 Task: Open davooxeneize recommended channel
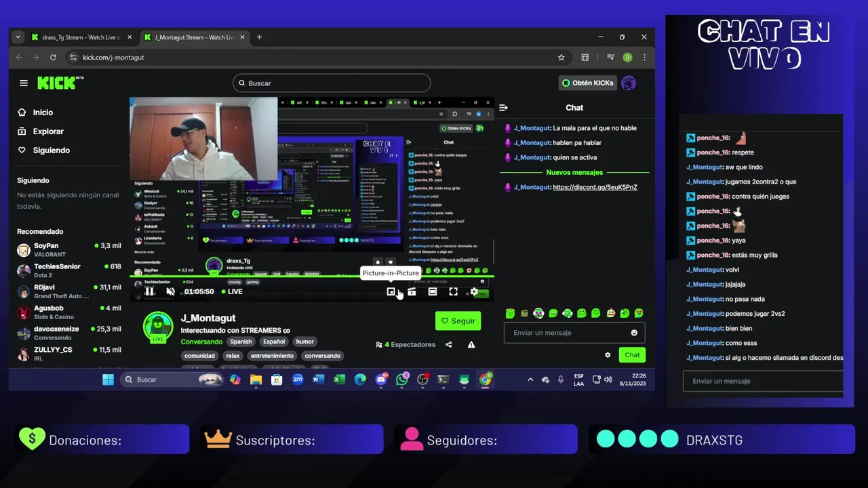click(68, 333)
